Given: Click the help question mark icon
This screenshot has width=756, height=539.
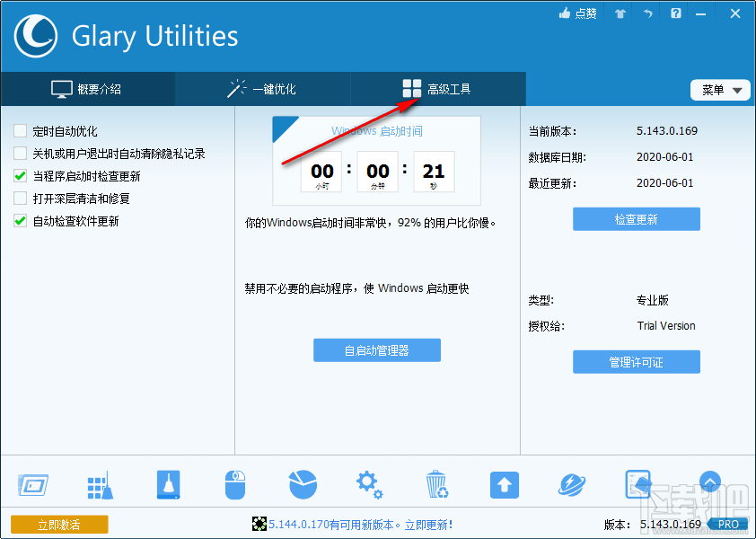Looking at the screenshot, I should (x=676, y=13).
